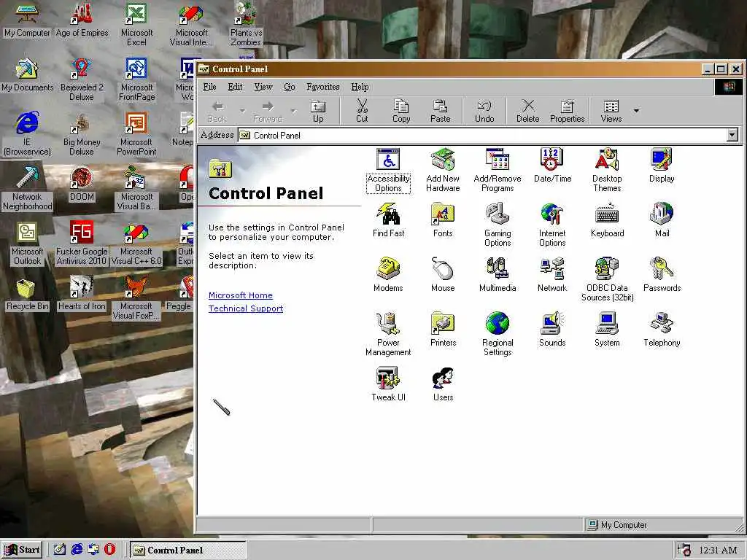Select the Sounds icon
This screenshot has width=747, height=560.
pos(552,330)
